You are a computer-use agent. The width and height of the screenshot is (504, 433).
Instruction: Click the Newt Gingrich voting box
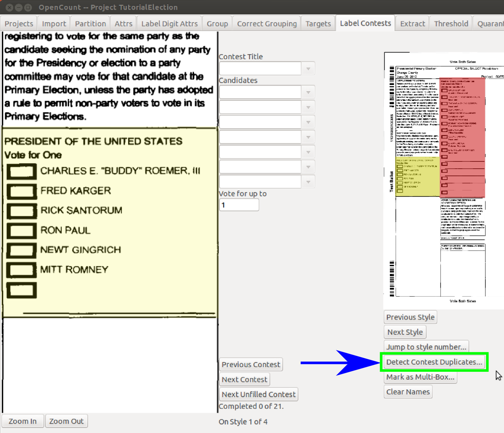22,250
